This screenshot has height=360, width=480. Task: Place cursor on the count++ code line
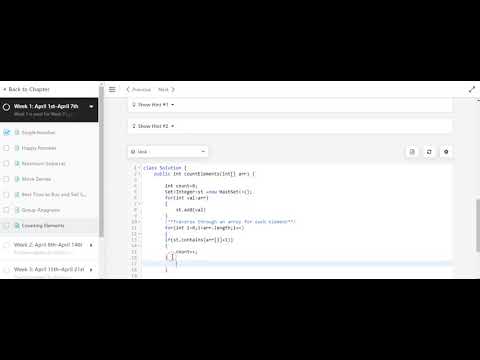tap(186, 252)
